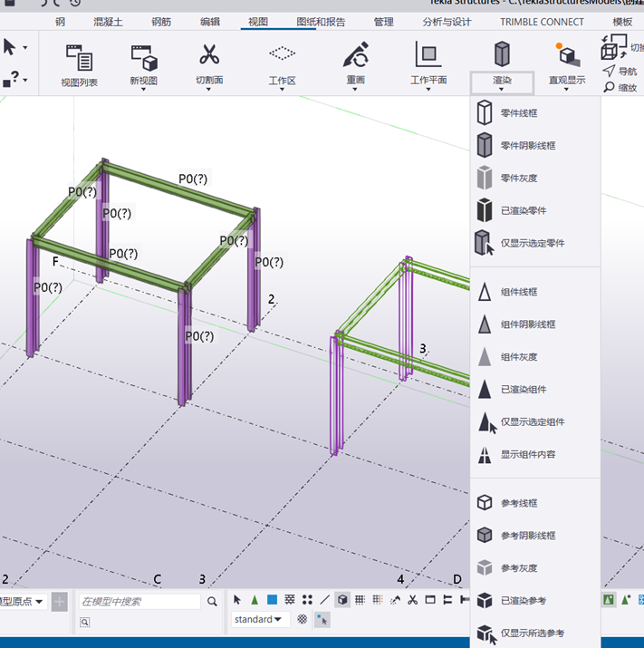Switch to the 钢筋 ribbon tab
The height and width of the screenshot is (648, 644).
coord(161,22)
